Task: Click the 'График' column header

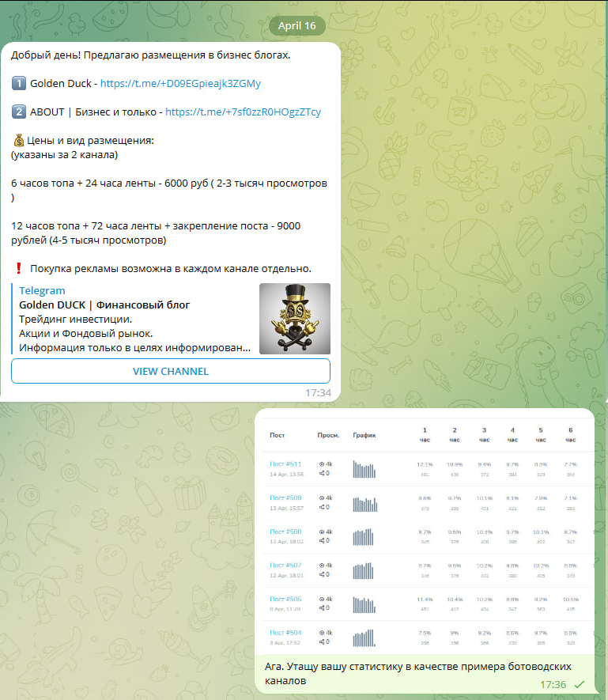Action: click(364, 435)
